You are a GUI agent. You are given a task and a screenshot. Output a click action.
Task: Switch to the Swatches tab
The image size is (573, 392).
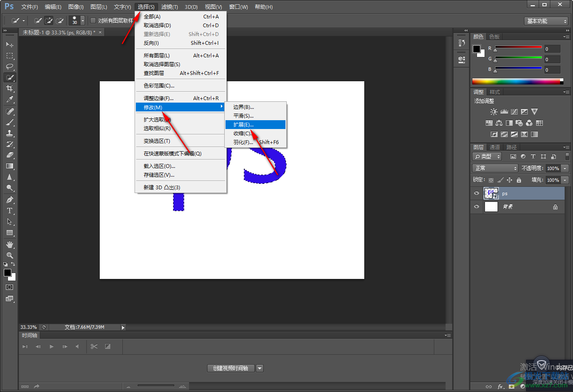pos(494,36)
